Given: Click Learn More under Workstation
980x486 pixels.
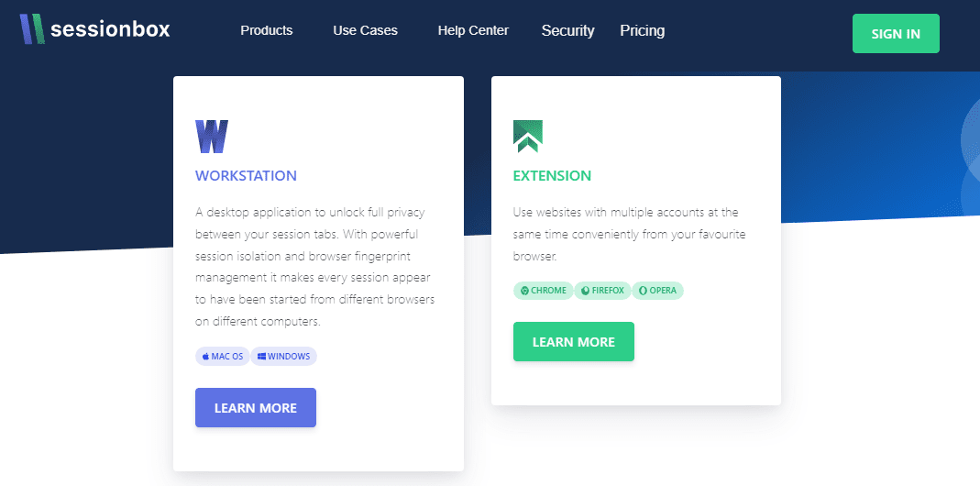Looking at the screenshot, I should [256, 408].
